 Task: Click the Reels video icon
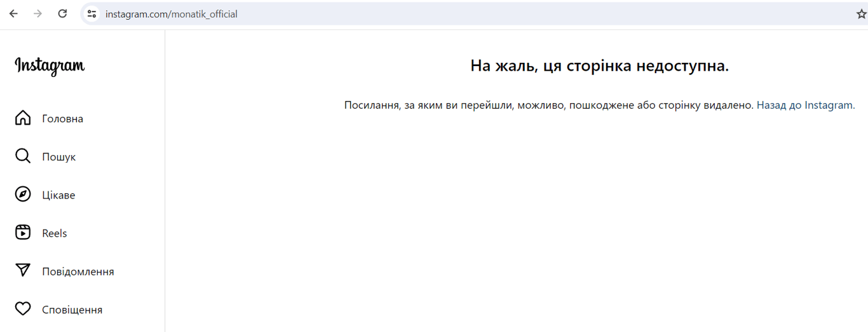coord(23,233)
